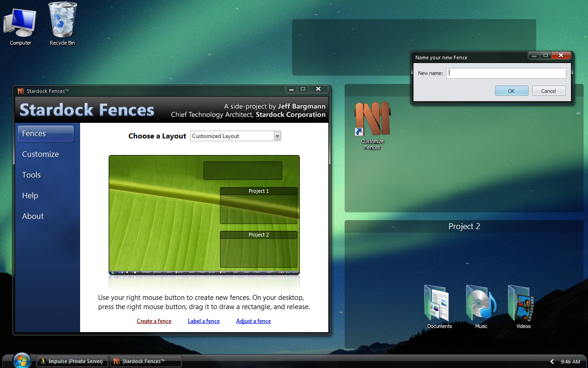Click the unnamed fence in layout preview
Screen dimensions: 588x368
click(243, 171)
